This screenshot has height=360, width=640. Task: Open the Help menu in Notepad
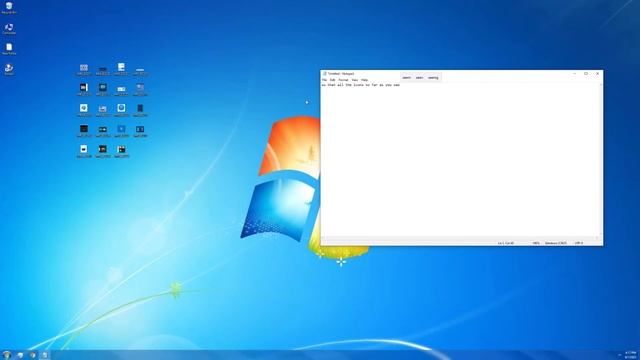click(364, 80)
